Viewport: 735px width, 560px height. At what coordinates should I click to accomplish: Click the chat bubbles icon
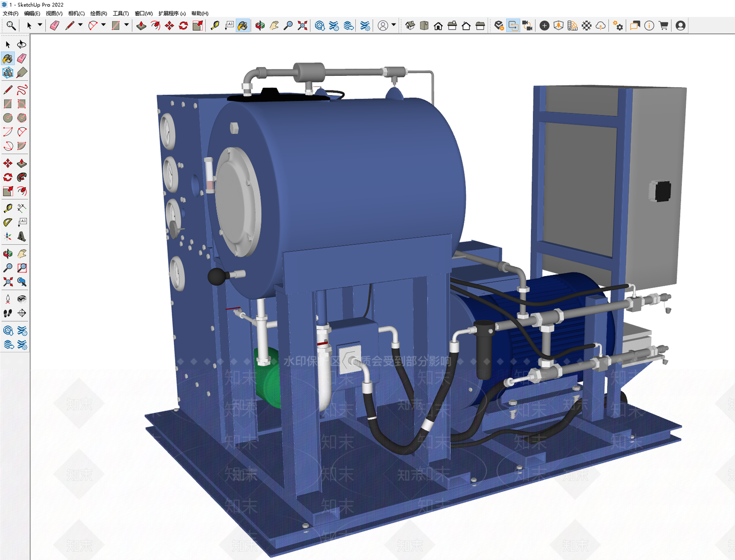point(635,26)
